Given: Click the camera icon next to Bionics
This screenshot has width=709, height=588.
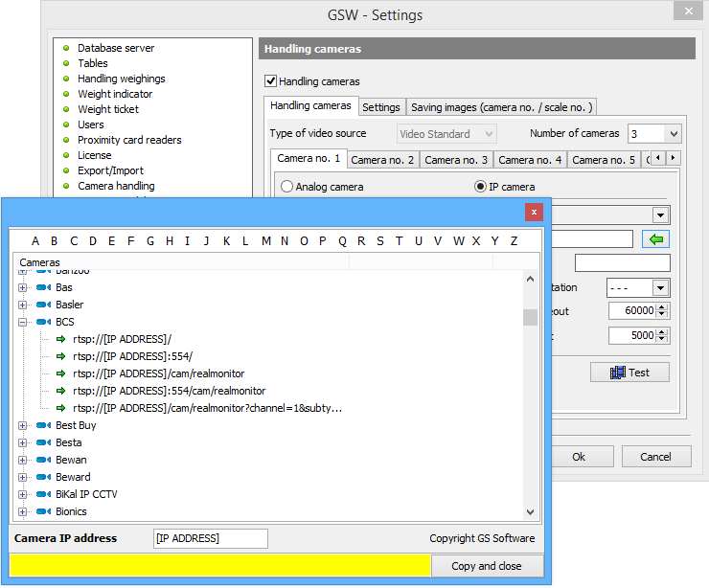Looking at the screenshot, I should 43,511.
